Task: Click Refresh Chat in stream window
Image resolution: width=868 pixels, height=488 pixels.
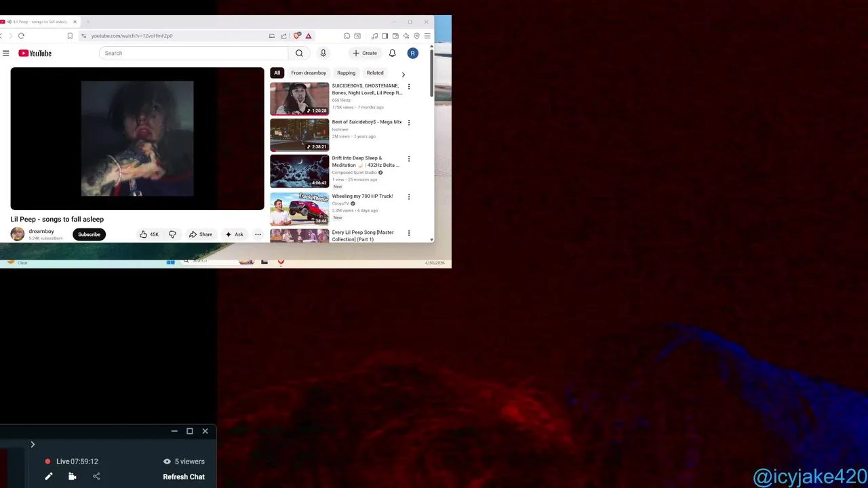Action: (x=184, y=476)
